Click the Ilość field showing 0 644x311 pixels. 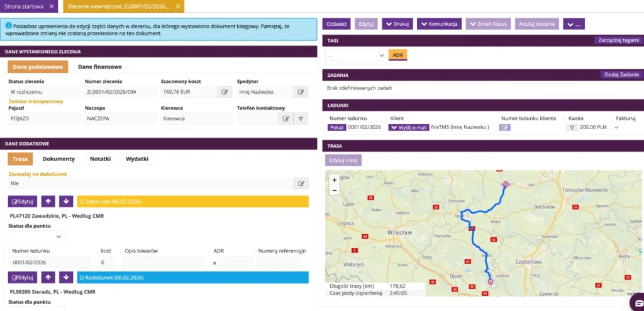click(106, 263)
